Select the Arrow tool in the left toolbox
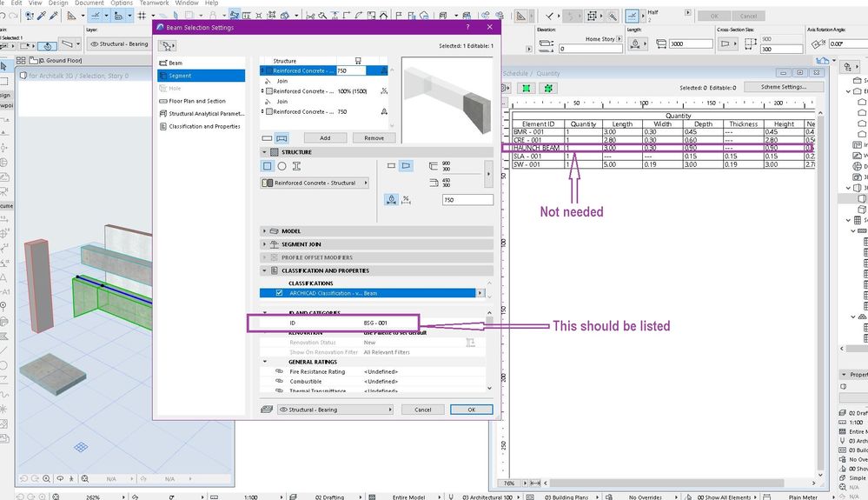Screen dimensions: 868x500 tap(3, 67)
